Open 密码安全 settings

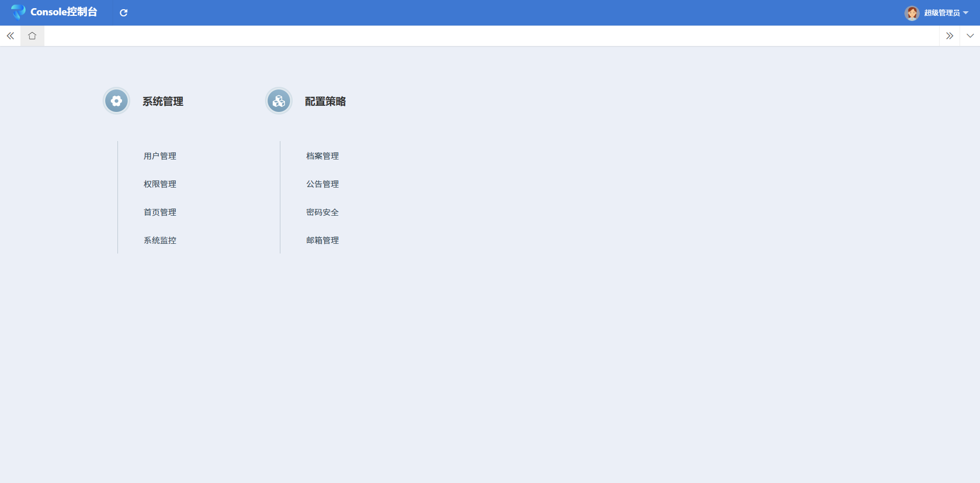[x=322, y=212]
